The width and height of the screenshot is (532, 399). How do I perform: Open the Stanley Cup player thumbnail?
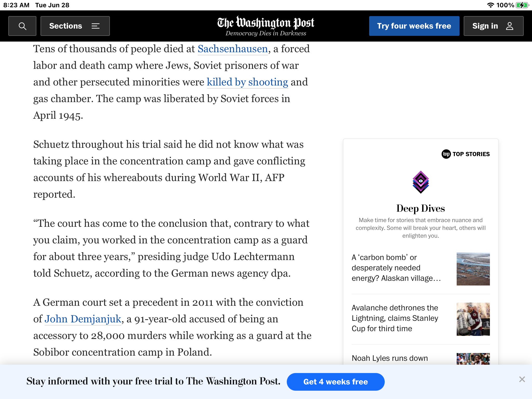(x=473, y=319)
